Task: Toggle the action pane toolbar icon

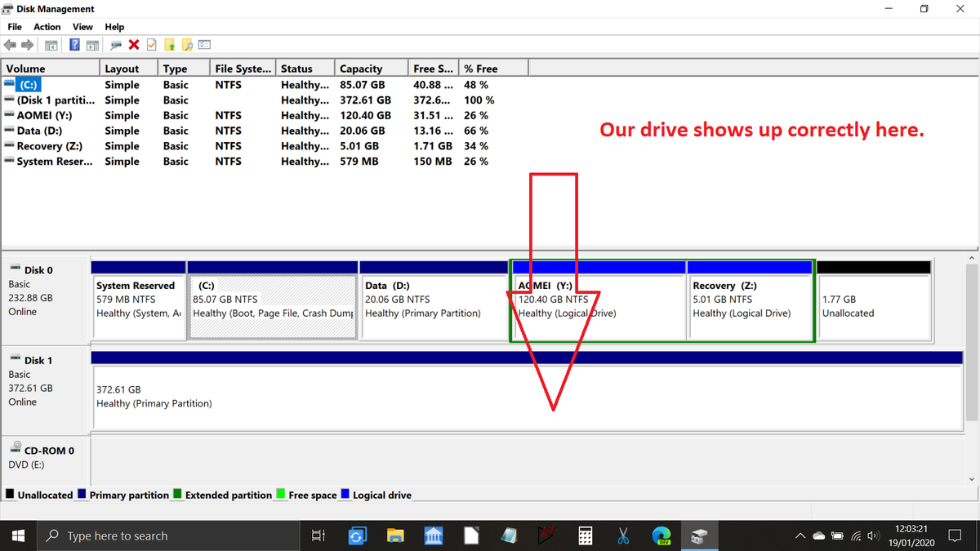Action: pyautogui.click(x=91, y=44)
